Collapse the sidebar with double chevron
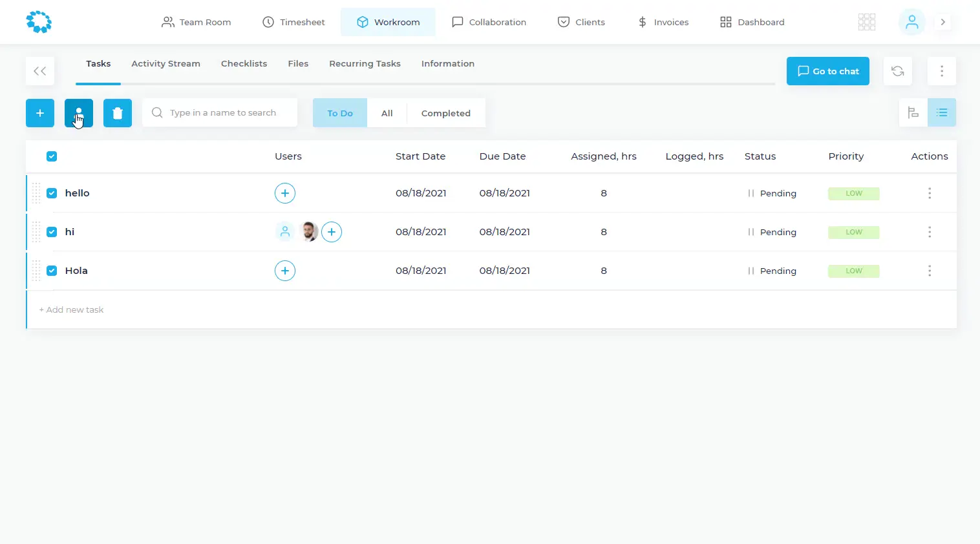This screenshot has width=980, height=544. pyautogui.click(x=40, y=71)
